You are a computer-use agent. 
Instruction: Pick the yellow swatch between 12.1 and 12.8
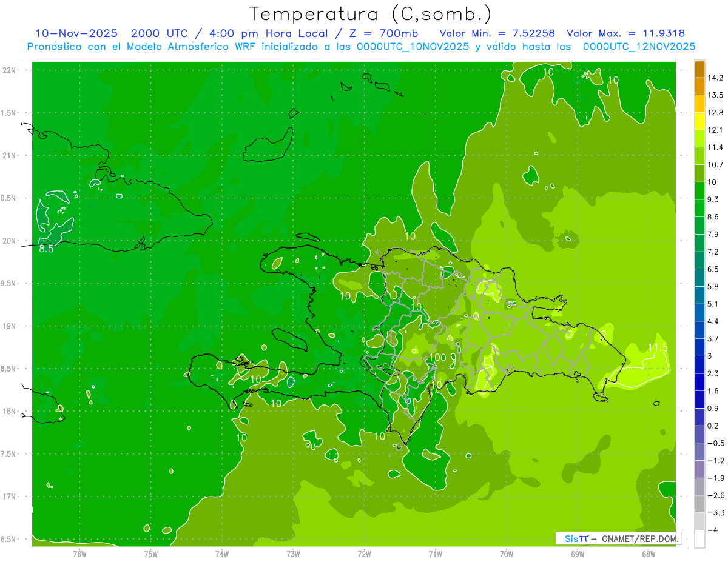(699, 121)
